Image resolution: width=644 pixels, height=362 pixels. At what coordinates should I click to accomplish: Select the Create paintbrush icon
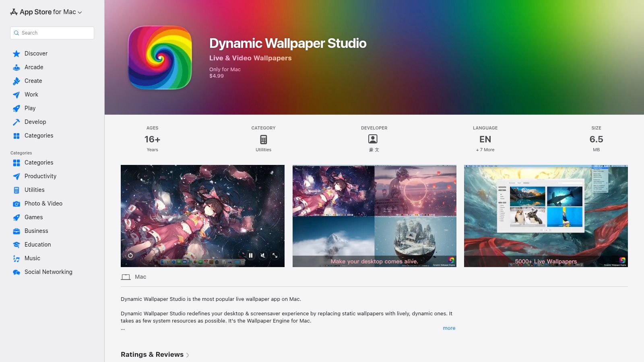pyautogui.click(x=17, y=81)
